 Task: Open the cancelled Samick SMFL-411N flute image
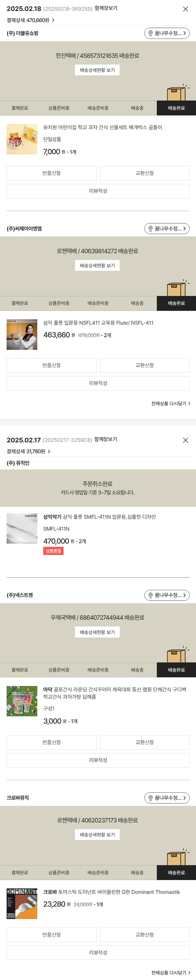pos(22,528)
